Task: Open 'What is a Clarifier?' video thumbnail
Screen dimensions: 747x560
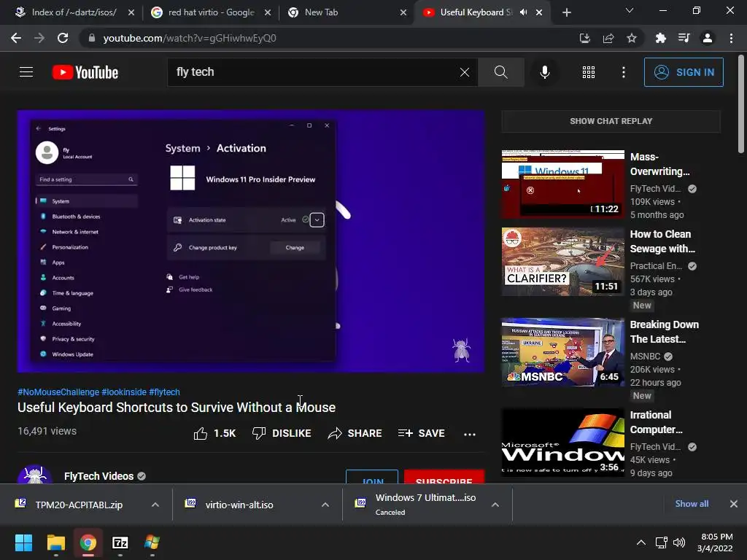Action: click(x=563, y=262)
